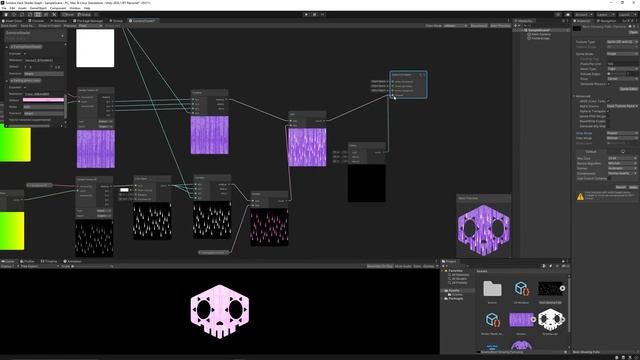This screenshot has height=360, width=640.
Task: Open the graph Precision dropdown
Action: [x=90, y=25]
